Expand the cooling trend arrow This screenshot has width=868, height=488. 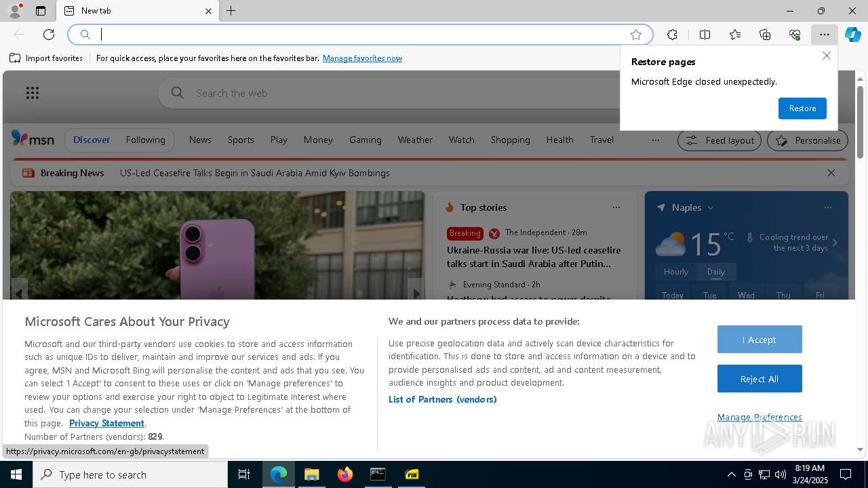coord(834,243)
